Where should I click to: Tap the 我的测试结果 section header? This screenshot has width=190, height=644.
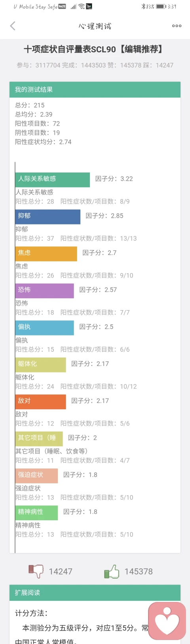[95, 90]
